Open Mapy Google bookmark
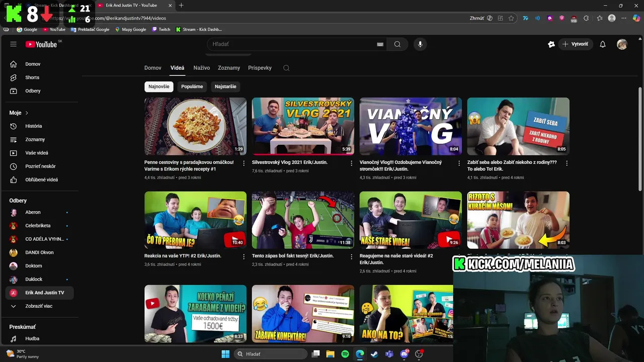The image size is (644, 362). (x=131, y=30)
